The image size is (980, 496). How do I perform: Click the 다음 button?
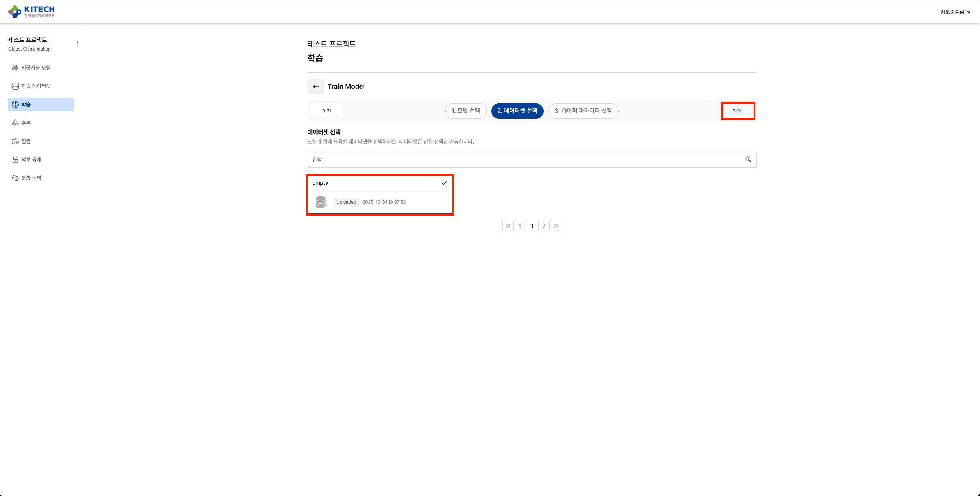tap(737, 111)
